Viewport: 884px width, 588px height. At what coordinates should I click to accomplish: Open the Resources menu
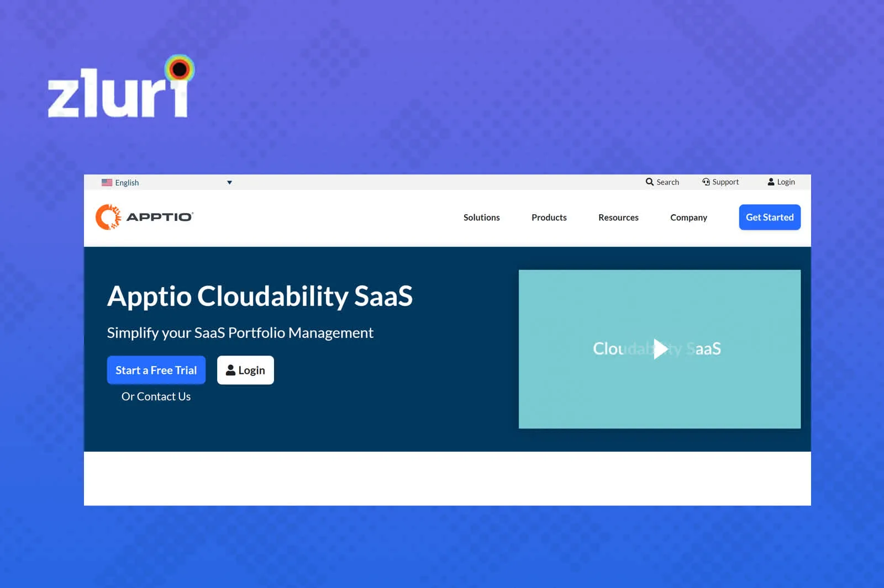(x=618, y=218)
